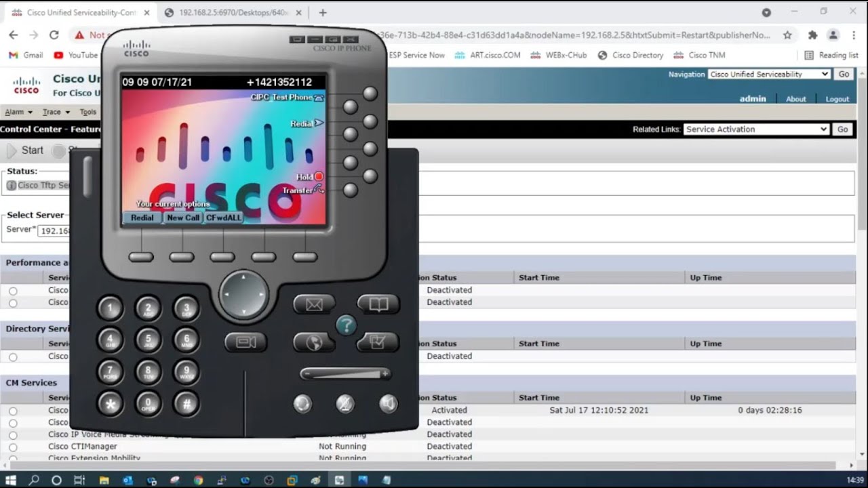Dial digit 4 on phone keypad
The height and width of the screenshot is (488, 868).
coord(110,340)
